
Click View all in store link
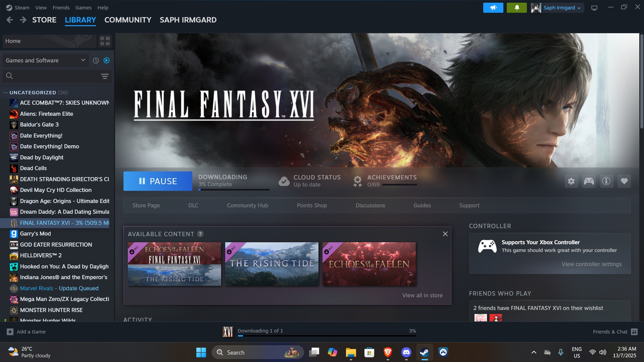[x=422, y=295]
